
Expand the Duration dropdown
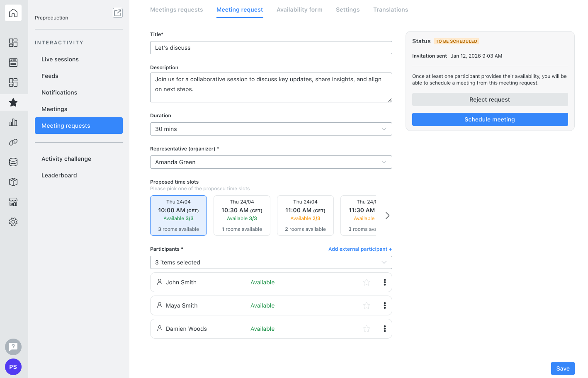pos(271,129)
